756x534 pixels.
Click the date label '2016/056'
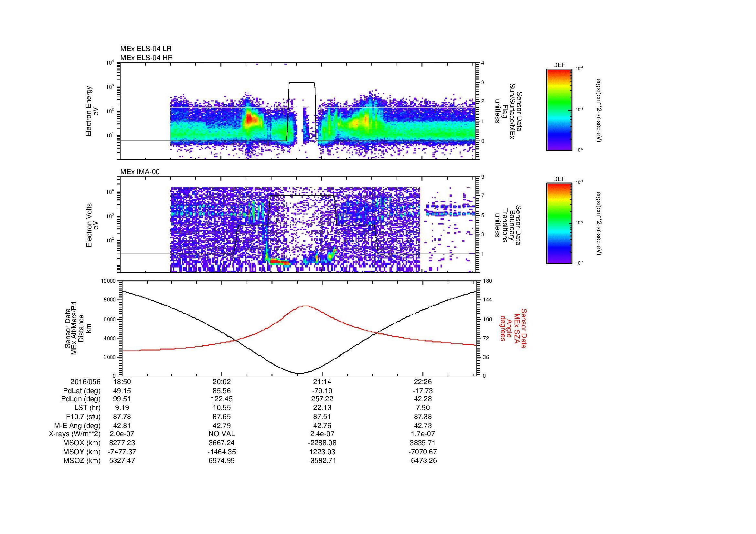tap(85, 382)
